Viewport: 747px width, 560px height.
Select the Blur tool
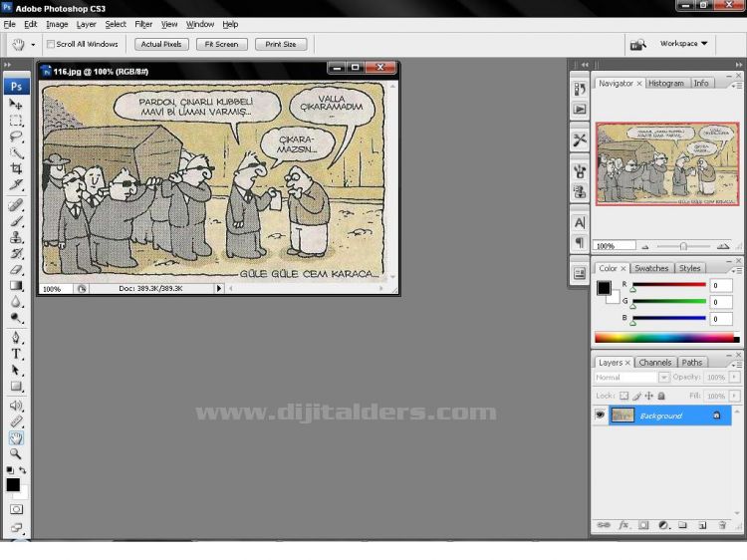tap(16, 302)
